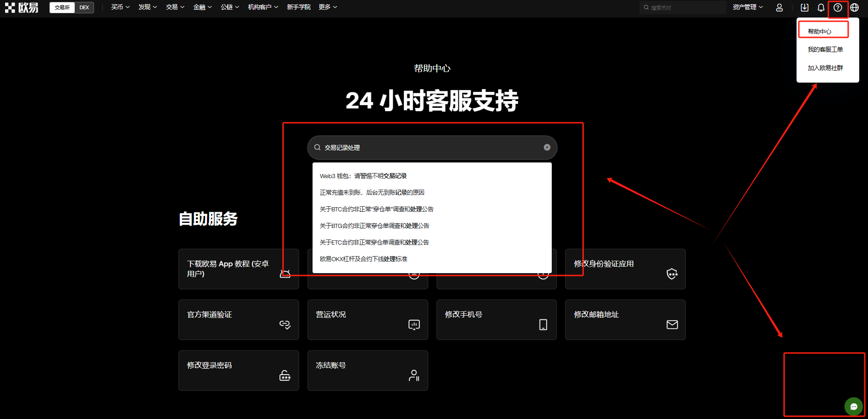Click the download app icon
Viewport: 868px width, 419px height.
(804, 7)
